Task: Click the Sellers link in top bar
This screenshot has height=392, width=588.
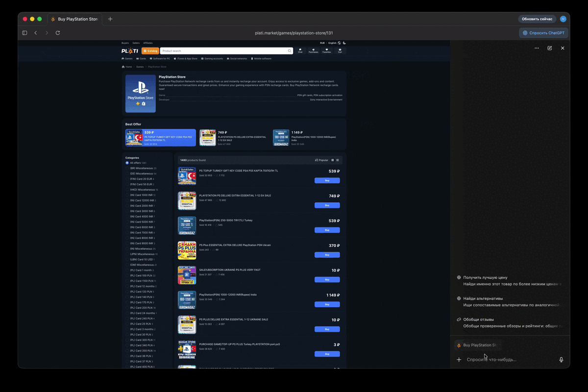Action: coord(136,43)
